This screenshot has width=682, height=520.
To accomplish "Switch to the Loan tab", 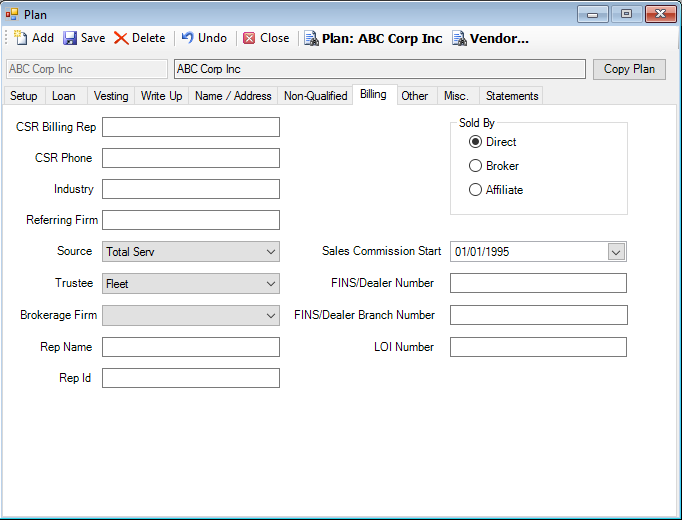I will 64,96.
